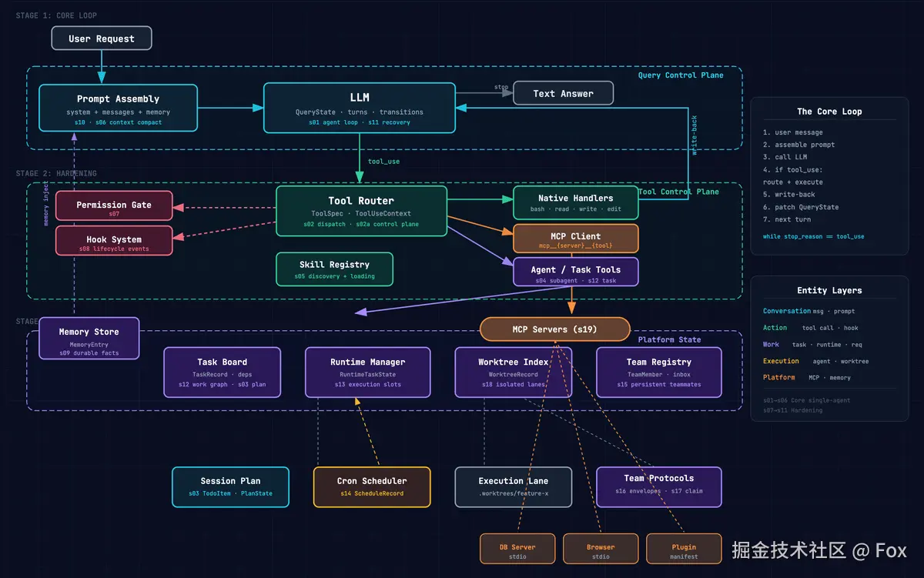The height and width of the screenshot is (578, 924).
Task: Click the LLM node
Action: click(359, 109)
